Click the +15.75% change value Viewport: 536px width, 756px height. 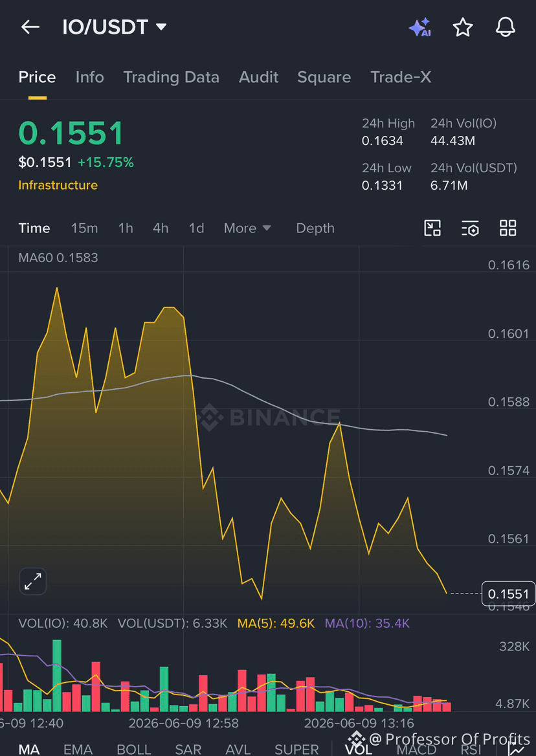pyautogui.click(x=106, y=162)
